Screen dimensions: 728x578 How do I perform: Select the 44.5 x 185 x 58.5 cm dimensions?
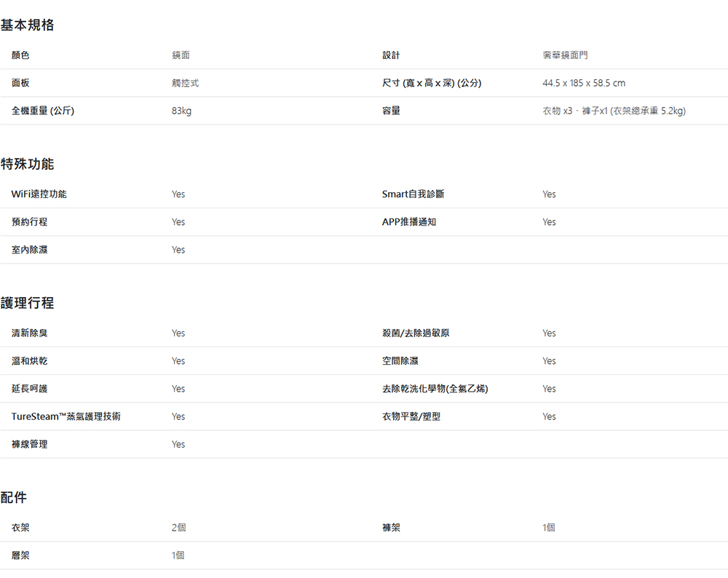(584, 83)
